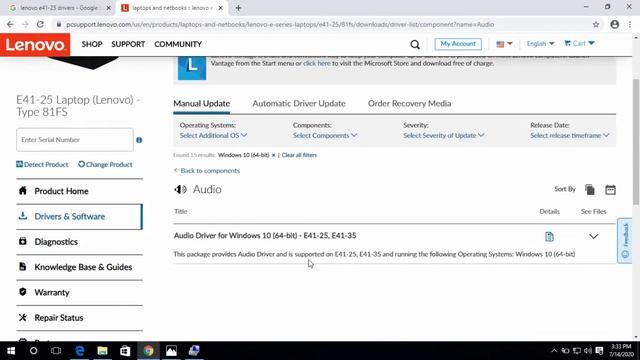Open Drivers & Software in the sidebar
Image resolution: width=640 pixels, height=360 pixels.
click(79, 217)
